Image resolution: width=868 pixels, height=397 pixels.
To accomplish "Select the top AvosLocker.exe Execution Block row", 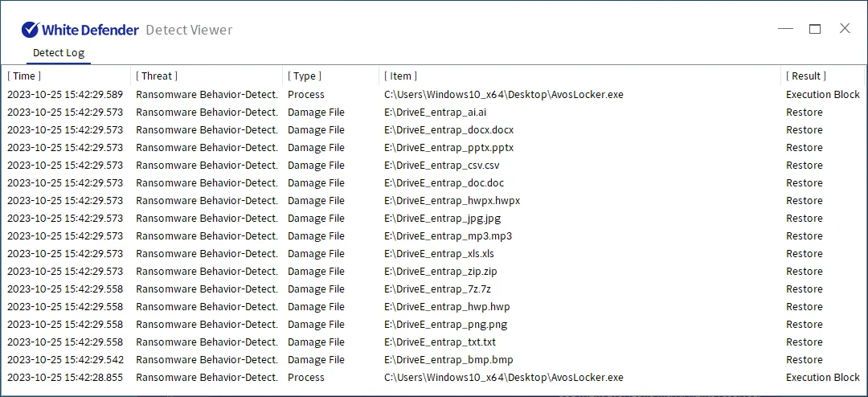I will point(503,95).
